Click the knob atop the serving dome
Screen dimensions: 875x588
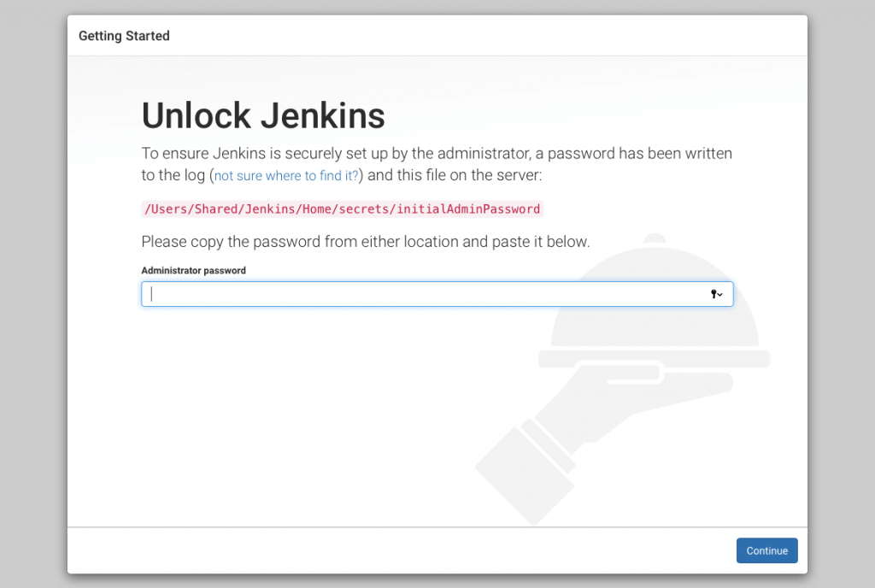pyautogui.click(x=655, y=239)
